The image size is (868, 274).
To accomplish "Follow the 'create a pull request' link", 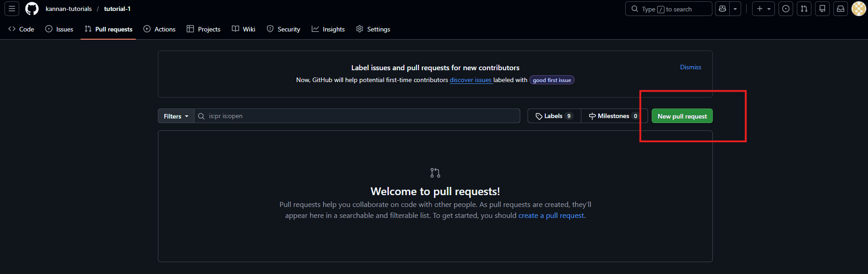I will 551,216.
